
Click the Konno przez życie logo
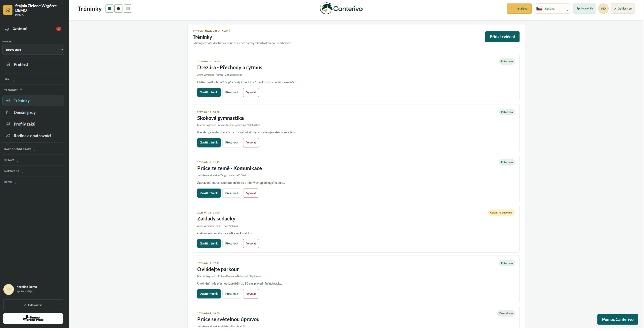(33, 319)
